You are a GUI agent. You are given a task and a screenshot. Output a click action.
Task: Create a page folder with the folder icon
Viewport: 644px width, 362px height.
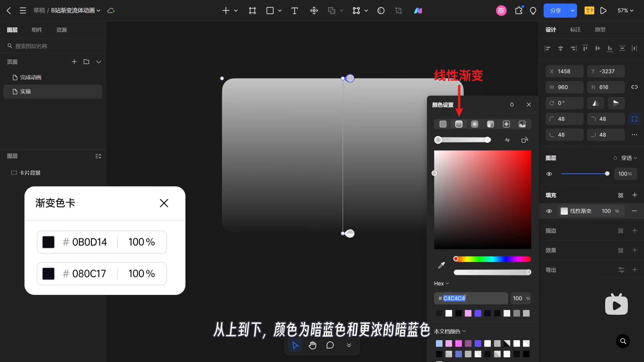pyautogui.click(x=87, y=62)
